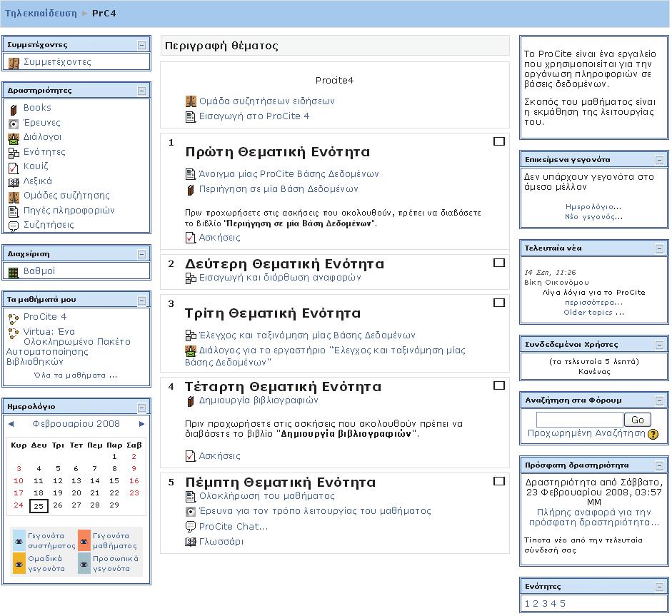Click lesson icon for Εισαγωγή και διόρθωση αναφορών
This screenshot has height=616, width=672.
(191, 278)
